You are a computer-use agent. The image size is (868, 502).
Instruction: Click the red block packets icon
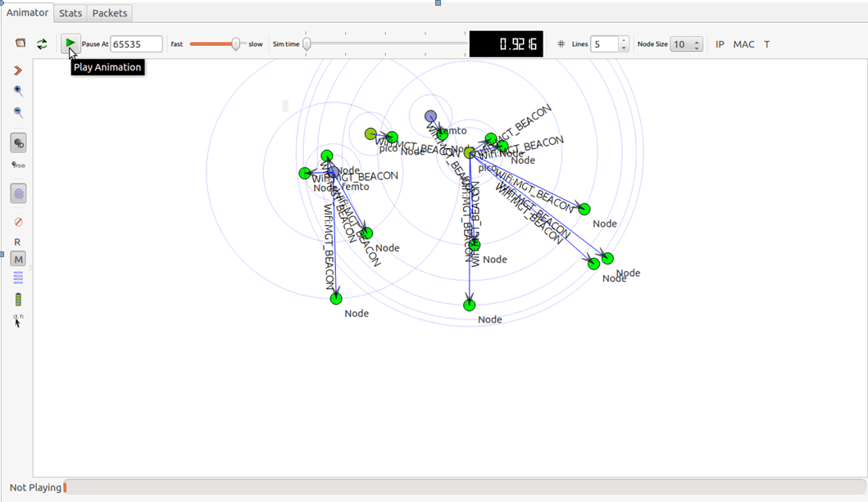tap(18, 222)
